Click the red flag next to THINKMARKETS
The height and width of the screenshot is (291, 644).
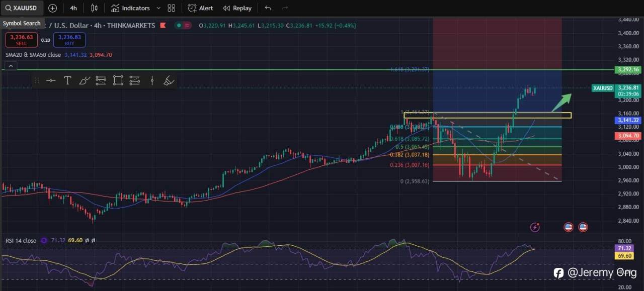coord(163,26)
